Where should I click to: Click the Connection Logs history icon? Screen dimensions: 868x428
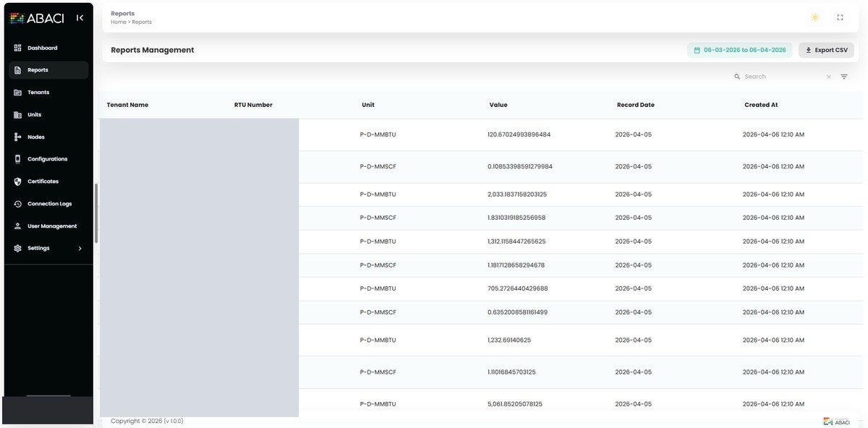(x=17, y=204)
